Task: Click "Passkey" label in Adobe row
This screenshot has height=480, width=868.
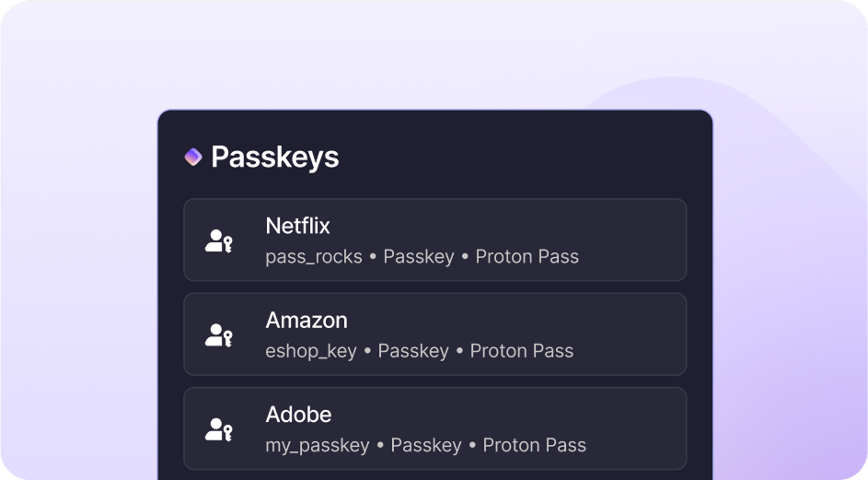Action: [426, 445]
